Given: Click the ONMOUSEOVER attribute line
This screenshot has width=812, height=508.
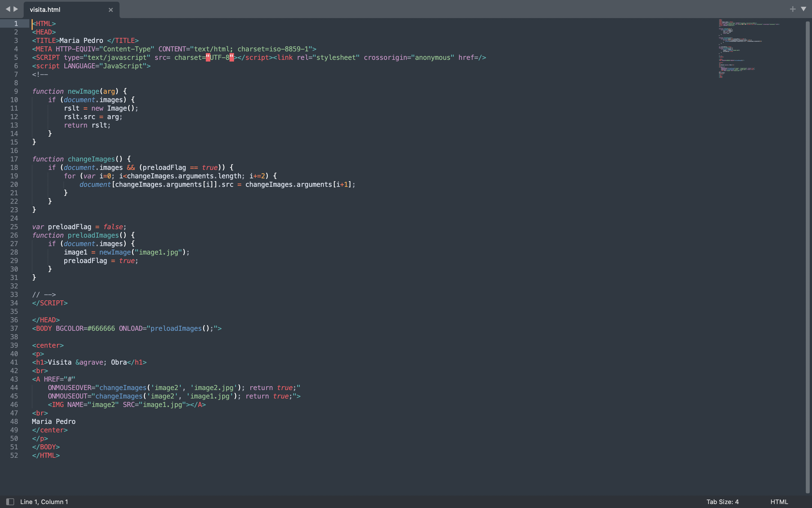Looking at the screenshot, I should tap(174, 388).
